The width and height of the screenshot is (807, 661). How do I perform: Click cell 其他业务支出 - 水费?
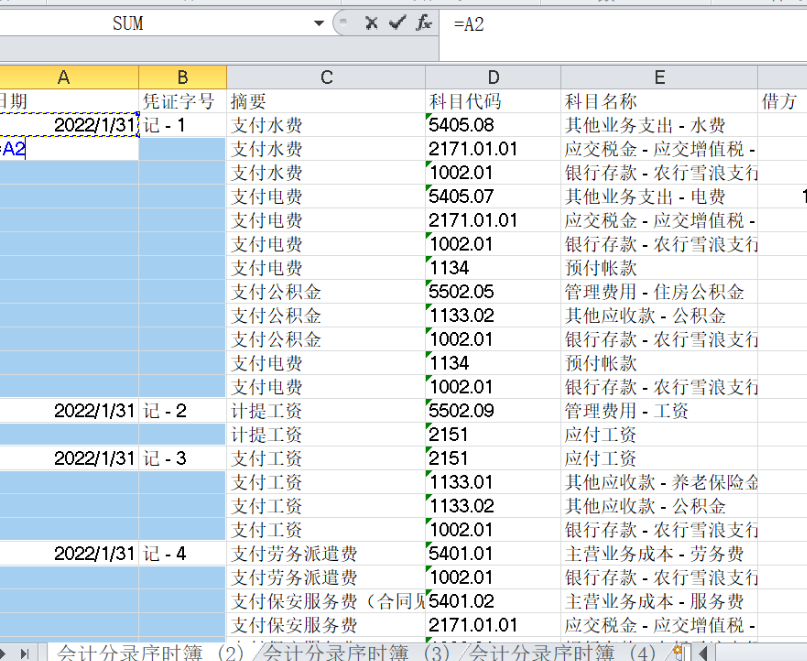pos(659,125)
